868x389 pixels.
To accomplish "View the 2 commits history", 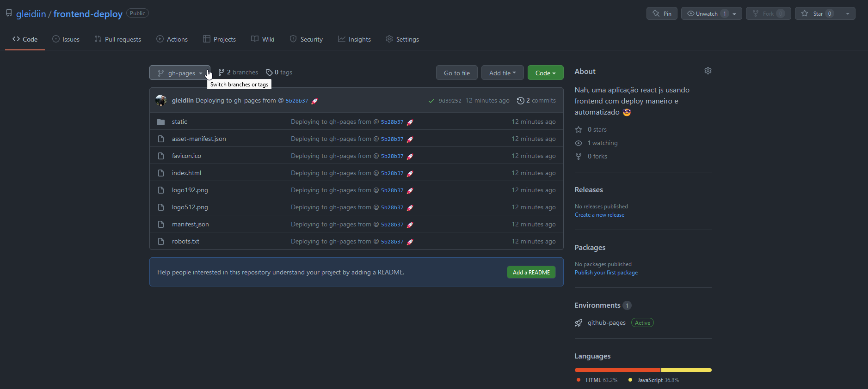I will click(536, 100).
